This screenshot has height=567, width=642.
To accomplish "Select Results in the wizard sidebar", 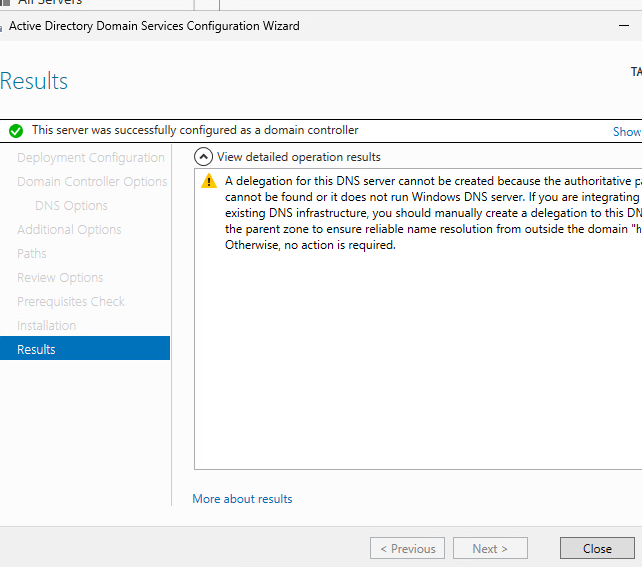I will click(85, 349).
